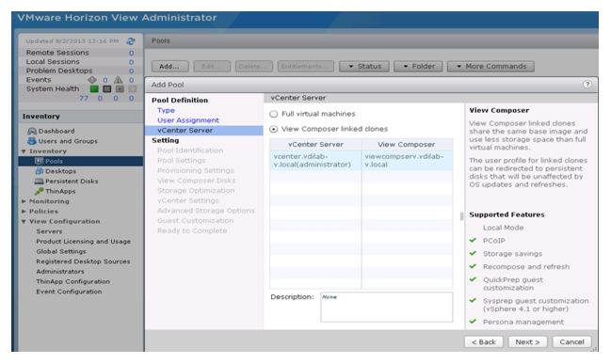This screenshot has height=364, width=611.
Task: Click the ThinApps leaf icon
Action: click(x=39, y=191)
